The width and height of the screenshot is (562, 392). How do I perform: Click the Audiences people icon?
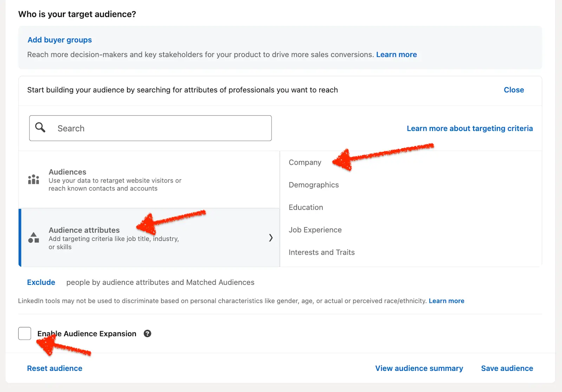click(x=34, y=179)
